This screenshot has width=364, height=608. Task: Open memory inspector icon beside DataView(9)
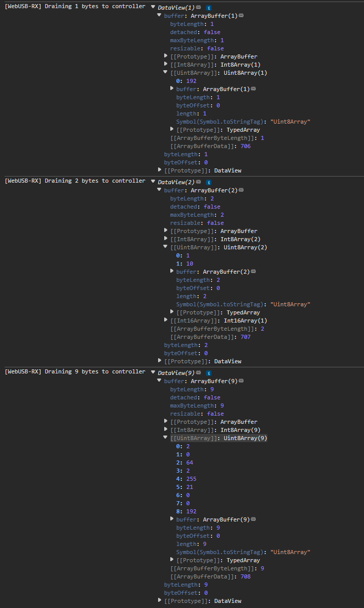pos(198,373)
